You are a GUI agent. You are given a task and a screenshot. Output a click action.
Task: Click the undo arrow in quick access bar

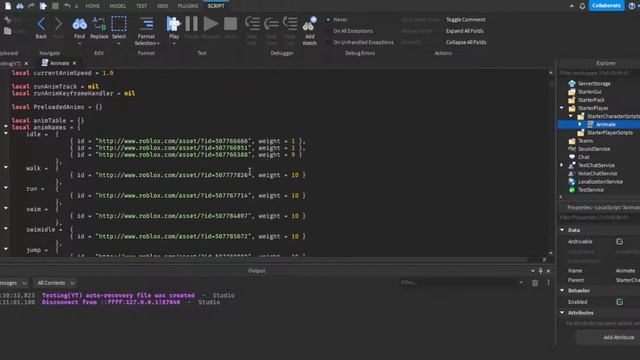click(67, 6)
